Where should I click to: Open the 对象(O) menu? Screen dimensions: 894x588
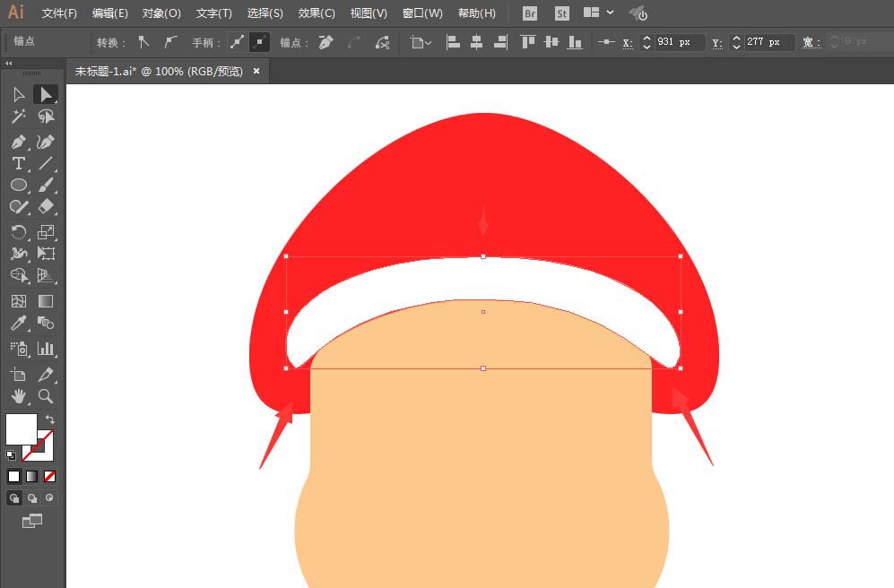click(161, 13)
